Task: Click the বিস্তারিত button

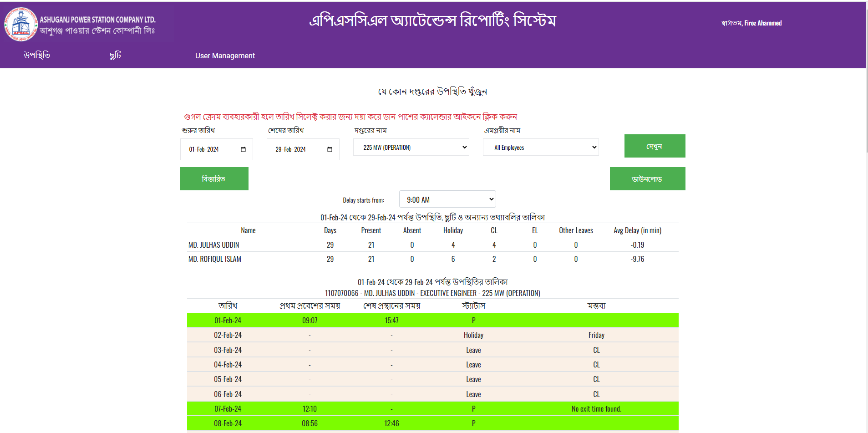Action: click(x=214, y=179)
